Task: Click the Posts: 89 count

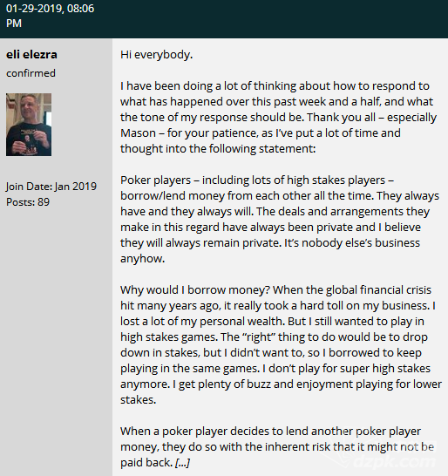Action: coord(28,202)
